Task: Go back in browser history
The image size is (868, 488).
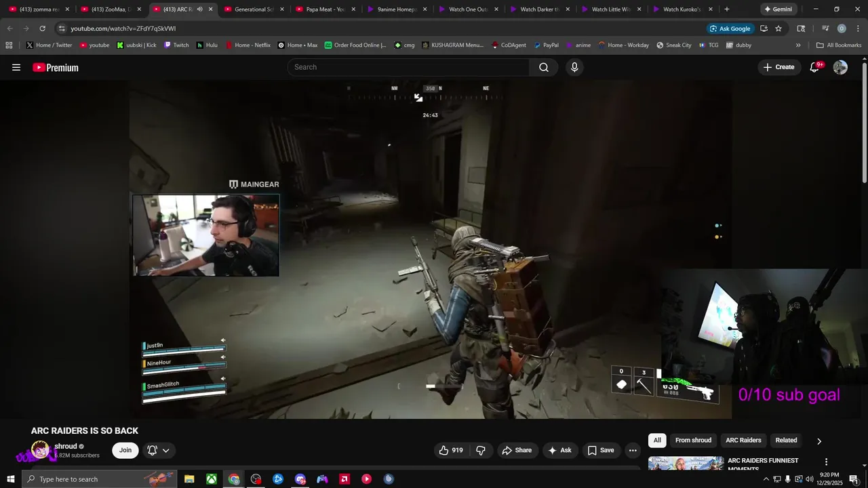Action: coord(9,28)
